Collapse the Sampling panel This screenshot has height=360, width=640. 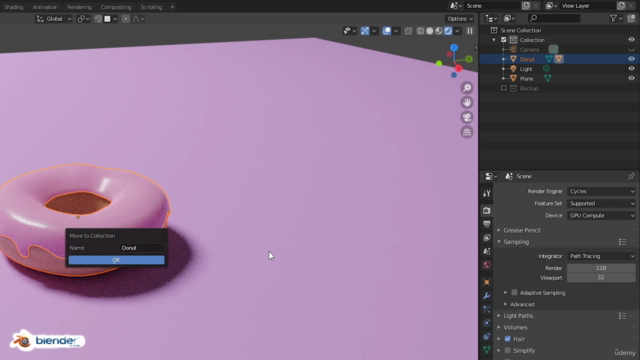[x=516, y=242]
